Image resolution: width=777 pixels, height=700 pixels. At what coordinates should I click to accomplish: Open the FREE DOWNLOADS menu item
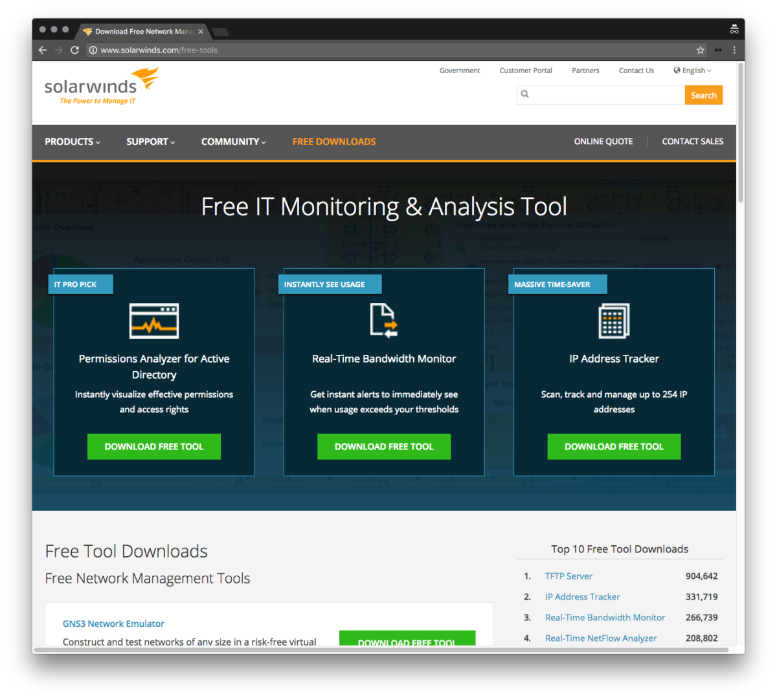tap(334, 142)
